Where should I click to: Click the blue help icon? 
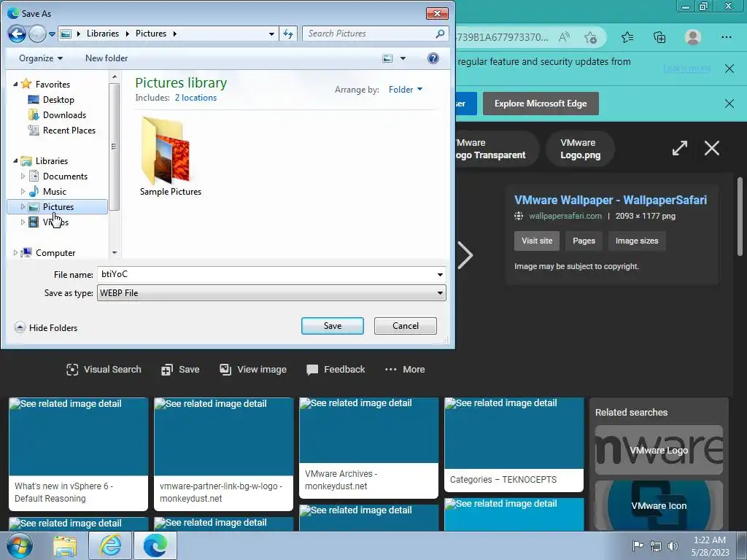[x=433, y=58]
